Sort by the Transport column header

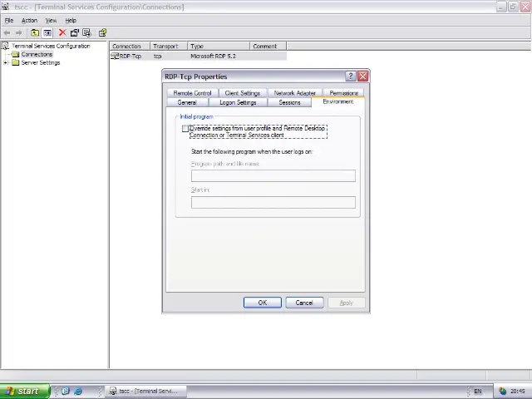(x=169, y=47)
